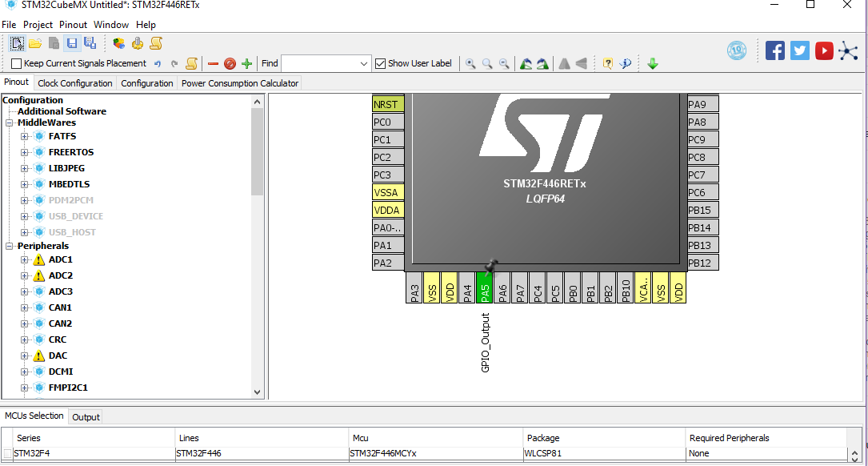Image resolution: width=868 pixels, height=466 pixels.
Task: Click the Load Project folder icon
Action: [x=35, y=43]
